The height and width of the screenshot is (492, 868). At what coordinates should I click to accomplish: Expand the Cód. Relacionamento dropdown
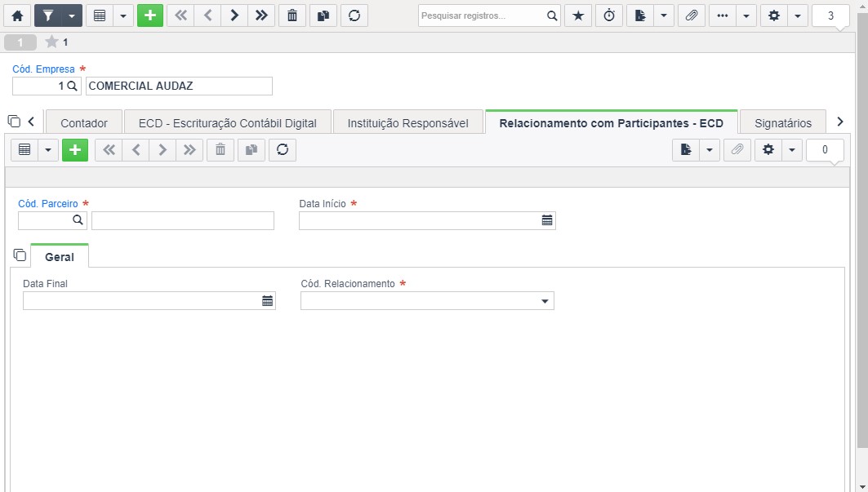point(545,301)
